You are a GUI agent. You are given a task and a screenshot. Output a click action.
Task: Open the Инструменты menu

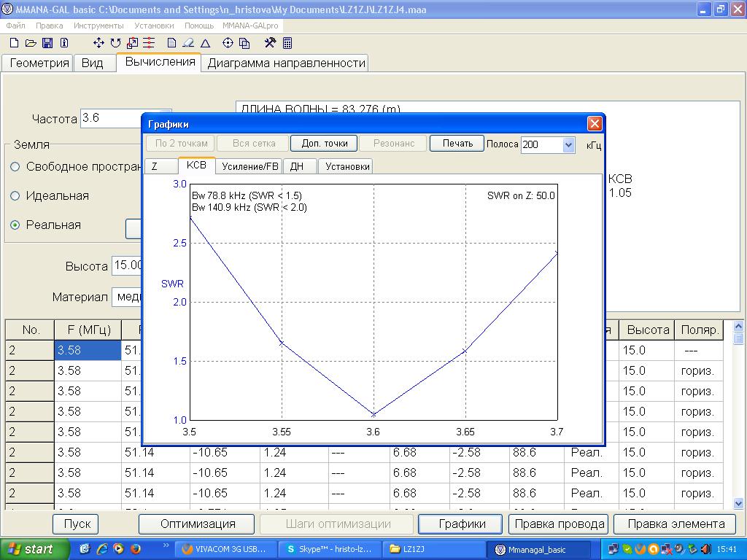point(98,26)
